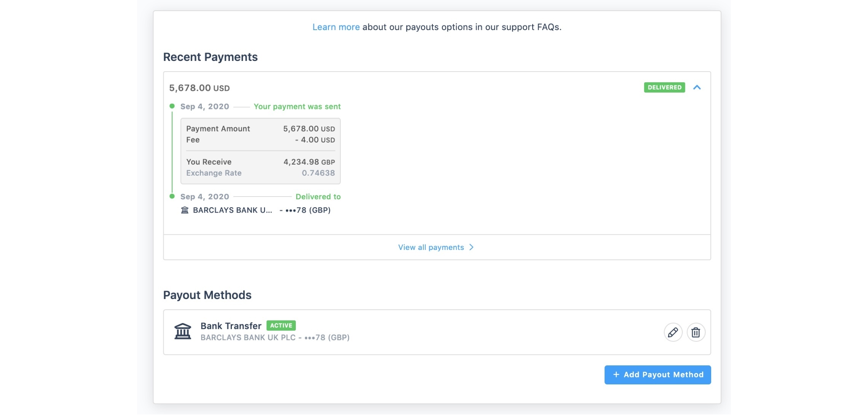The height and width of the screenshot is (416, 868).
Task: Click the BARCLAYS BANK UK PLC account text
Action: pos(274,338)
